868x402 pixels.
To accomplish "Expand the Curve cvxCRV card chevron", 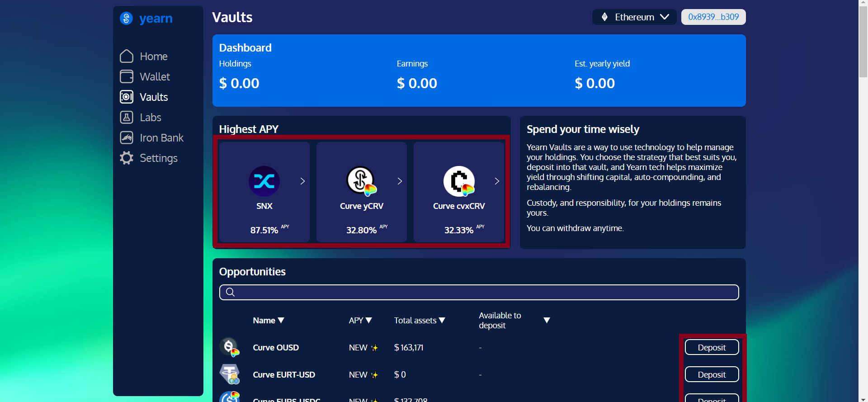I will click(x=497, y=181).
